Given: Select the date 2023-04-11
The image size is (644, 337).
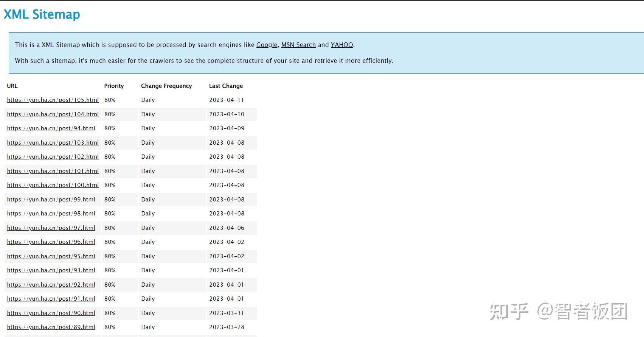Looking at the screenshot, I should tap(227, 100).
